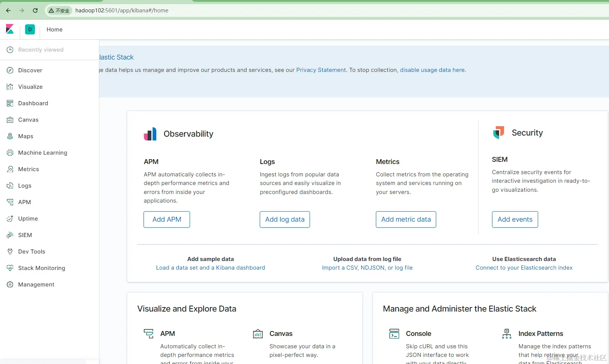
Task: Click the disable usage data here link
Action: tap(432, 70)
